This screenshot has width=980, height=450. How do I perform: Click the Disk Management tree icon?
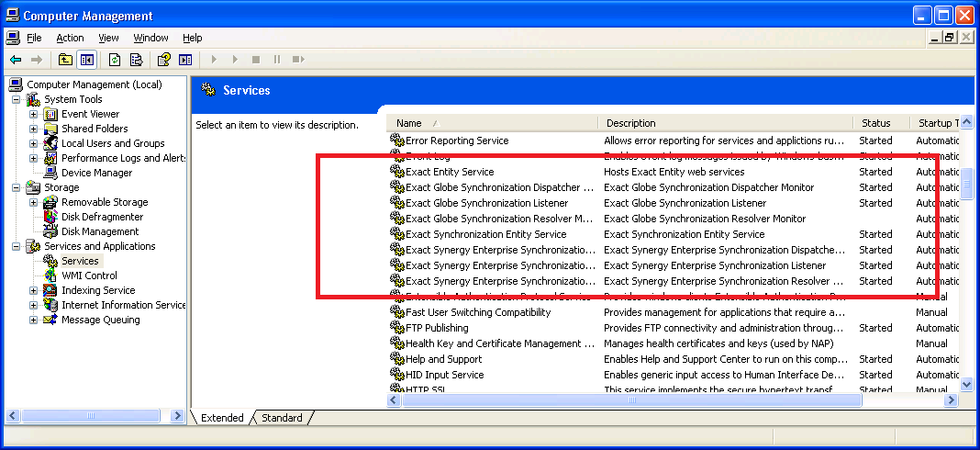pyautogui.click(x=51, y=231)
